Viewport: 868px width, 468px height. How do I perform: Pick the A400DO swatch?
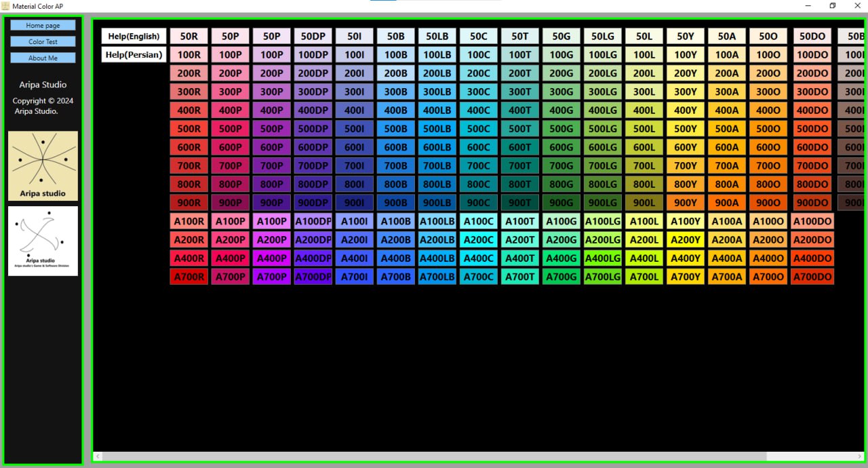click(812, 258)
